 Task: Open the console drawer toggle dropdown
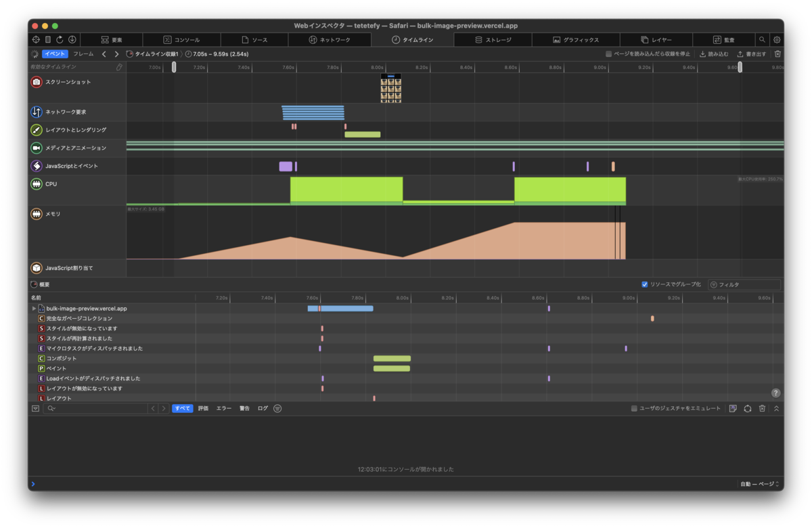coord(35,408)
